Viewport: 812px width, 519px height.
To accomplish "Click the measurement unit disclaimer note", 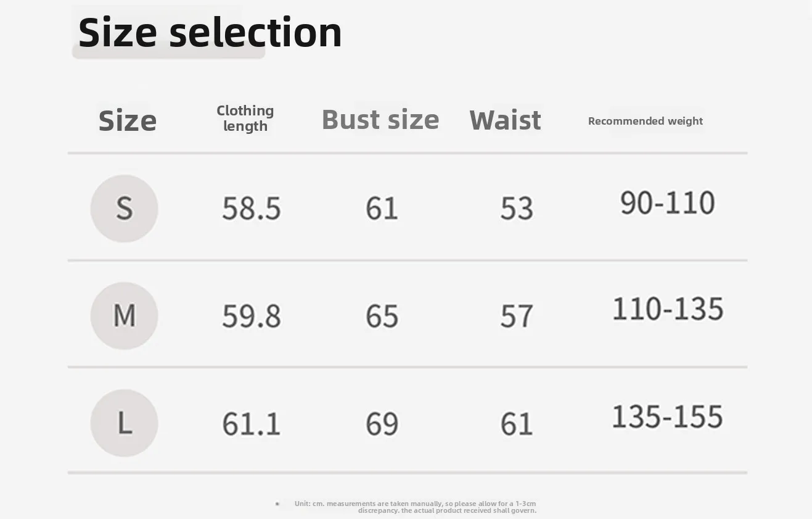I will (415, 507).
